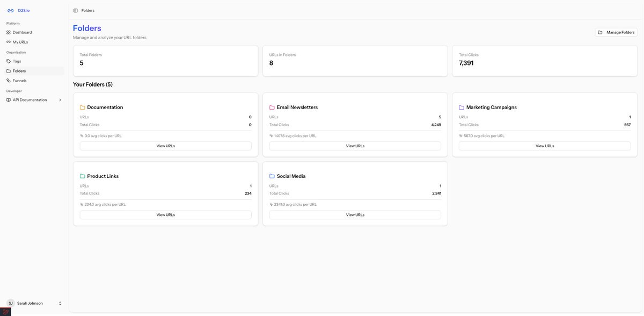644x316 pixels.
Task: Click the Funnels icon in sidebar
Action: [x=9, y=81]
